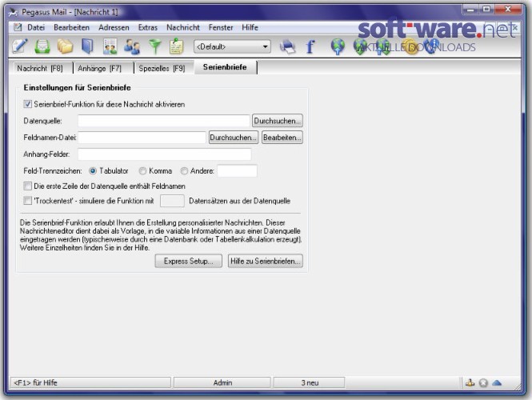Switch to Spezielles [F9] tab
This screenshot has width=532, height=400.
click(162, 68)
